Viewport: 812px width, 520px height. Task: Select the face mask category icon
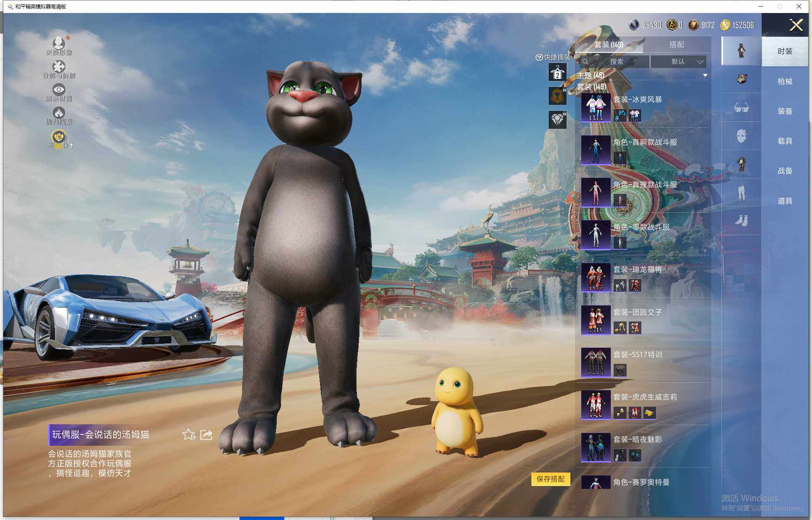coord(741,136)
